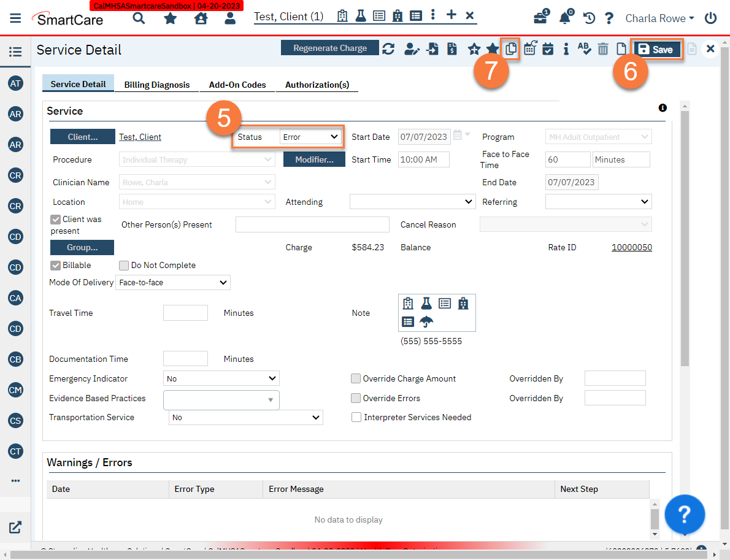Click the Other Person(s) Present input field

click(312, 224)
